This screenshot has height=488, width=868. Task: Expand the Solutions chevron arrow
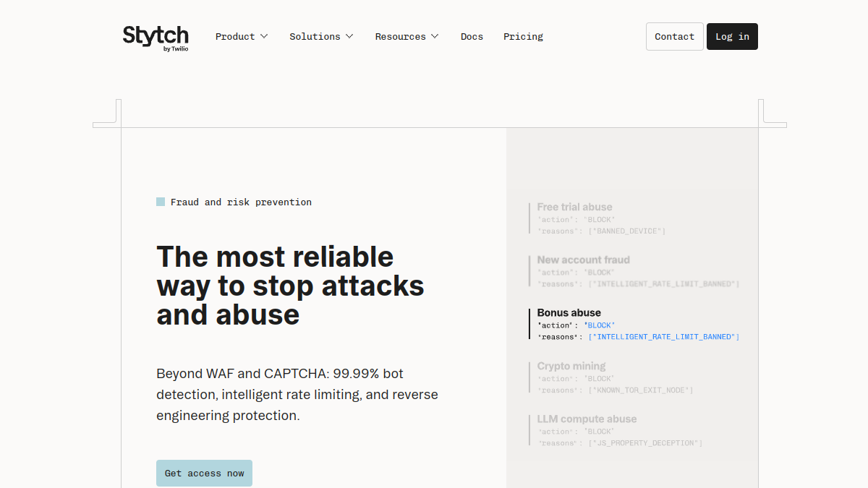coord(349,36)
